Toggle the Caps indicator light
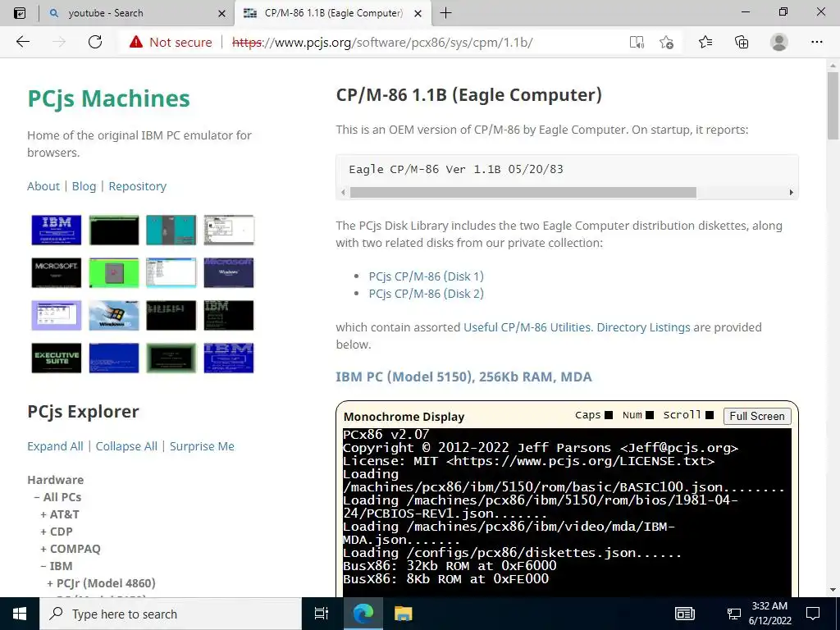Image resolution: width=840 pixels, height=630 pixels. tap(609, 415)
